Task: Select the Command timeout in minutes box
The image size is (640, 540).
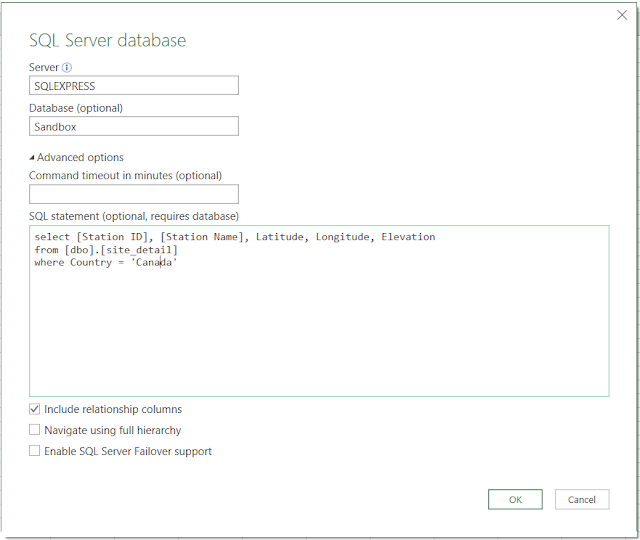Action: [x=134, y=194]
